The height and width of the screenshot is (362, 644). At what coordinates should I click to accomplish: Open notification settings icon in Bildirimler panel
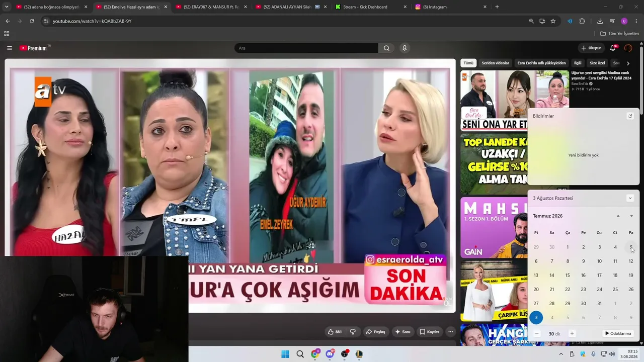click(x=630, y=116)
